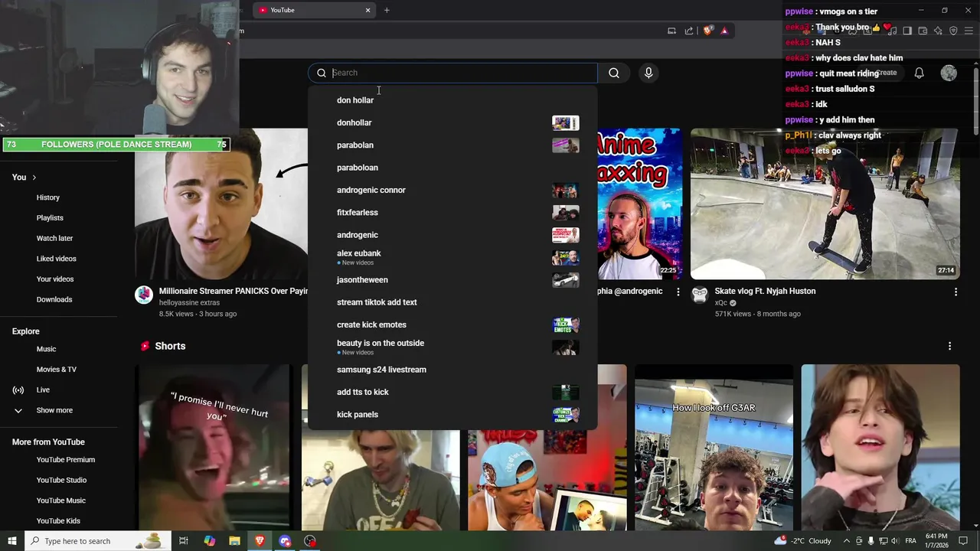Open a new browser tab
The height and width of the screenshot is (551, 980).
point(387,10)
